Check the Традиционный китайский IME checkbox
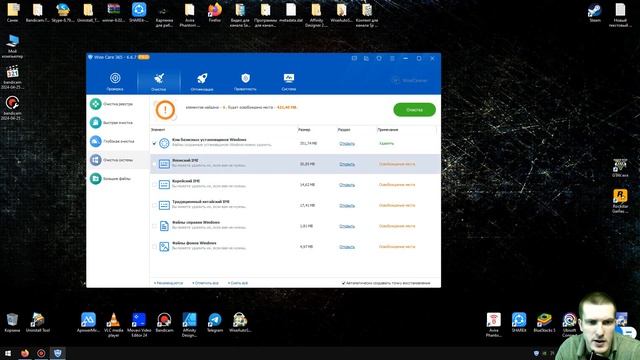Viewport: 640px width, 360px height. [x=154, y=205]
